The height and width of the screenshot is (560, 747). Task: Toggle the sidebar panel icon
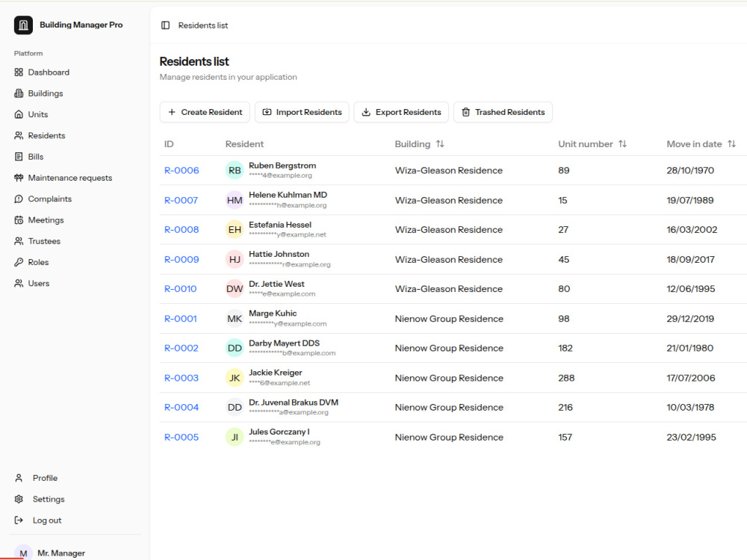tap(165, 25)
